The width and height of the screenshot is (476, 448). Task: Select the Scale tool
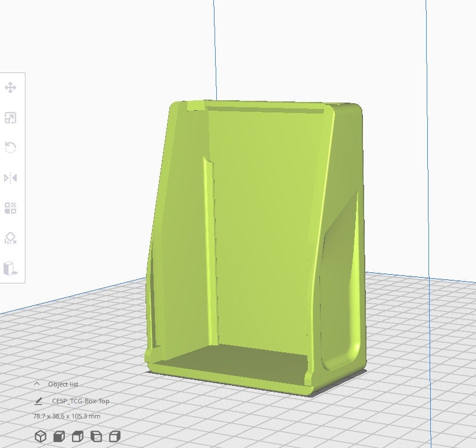tap(10, 118)
